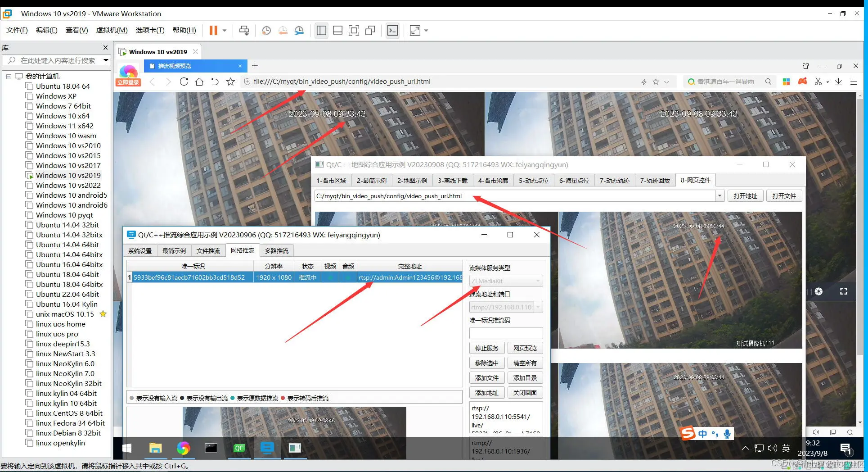Click the browser game controller icon

click(x=802, y=82)
